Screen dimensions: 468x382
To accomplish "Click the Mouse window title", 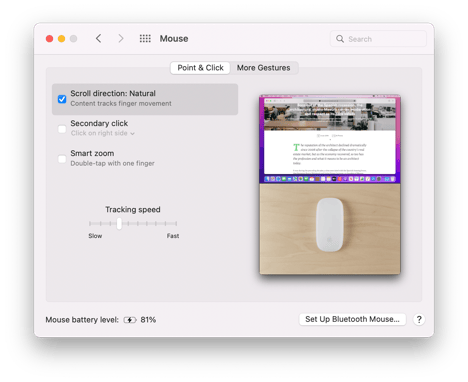I will pos(174,39).
